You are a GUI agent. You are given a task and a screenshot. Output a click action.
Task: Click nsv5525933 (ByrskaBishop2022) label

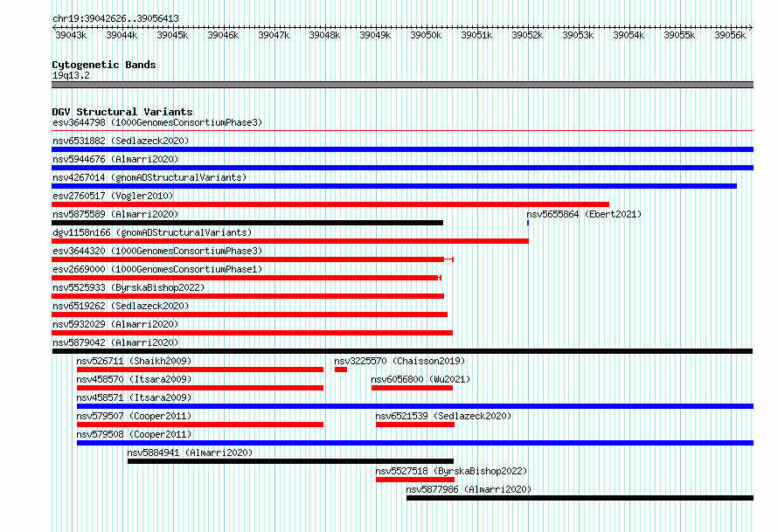tap(129, 287)
